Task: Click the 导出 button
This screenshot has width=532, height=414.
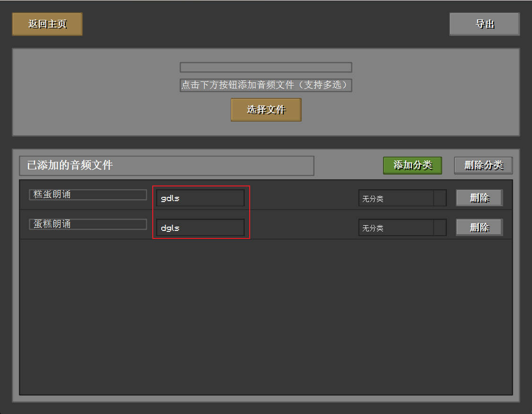Action: pos(484,24)
